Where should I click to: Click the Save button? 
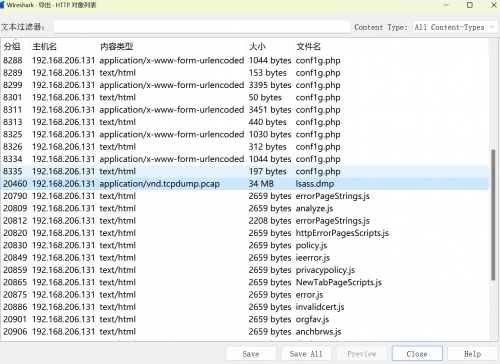point(251,354)
